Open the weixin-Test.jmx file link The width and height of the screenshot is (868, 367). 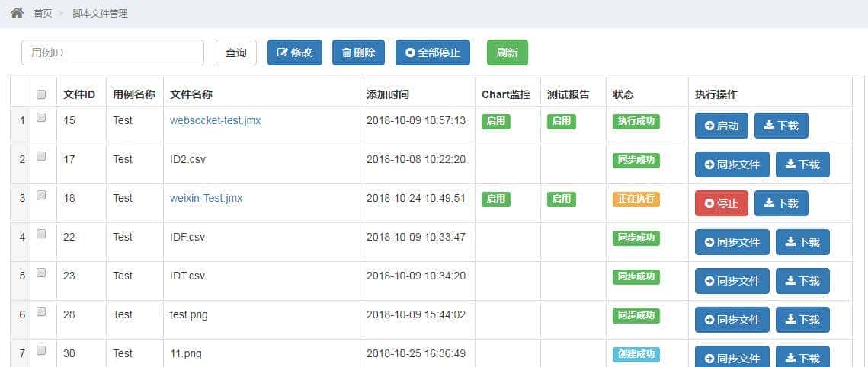click(x=206, y=198)
